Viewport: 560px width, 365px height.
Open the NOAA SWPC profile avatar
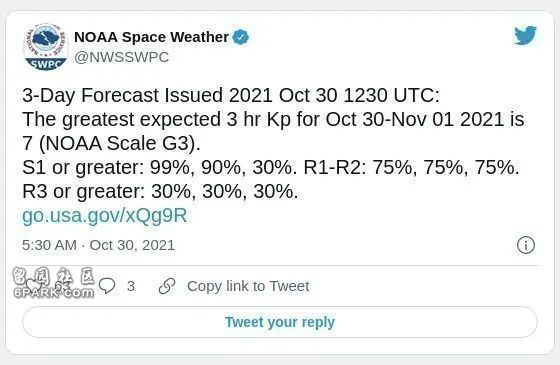[45, 47]
